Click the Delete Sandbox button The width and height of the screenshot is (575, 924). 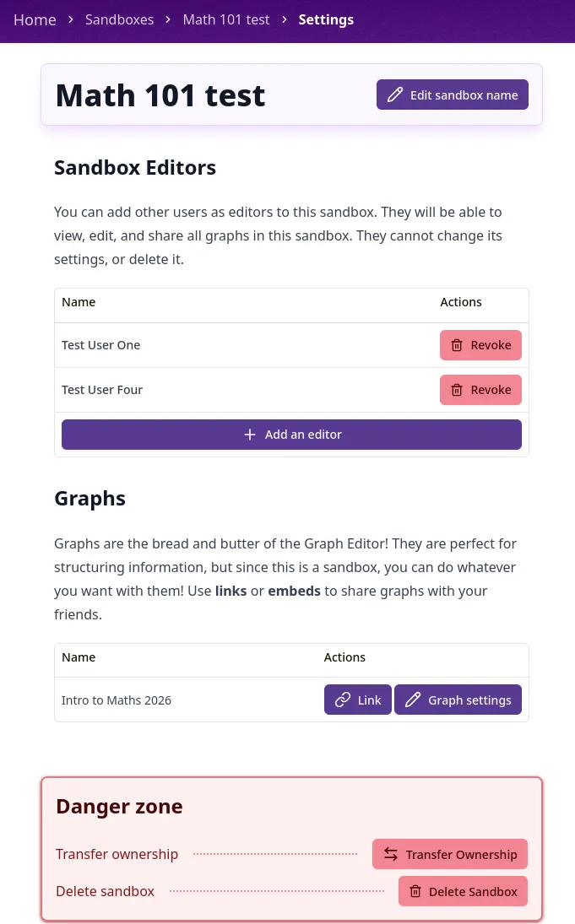(463, 892)
